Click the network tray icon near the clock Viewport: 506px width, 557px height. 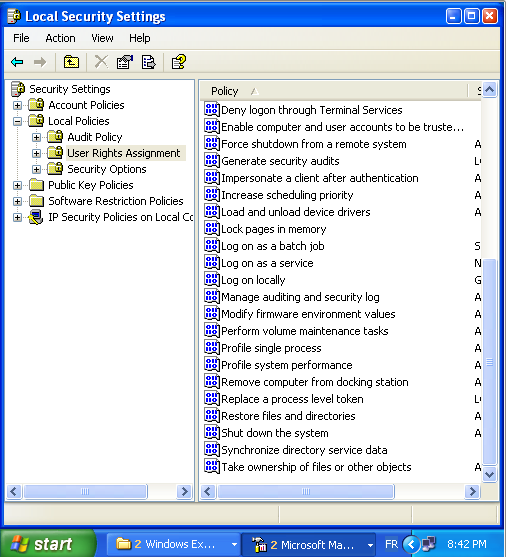coord(429,544)
